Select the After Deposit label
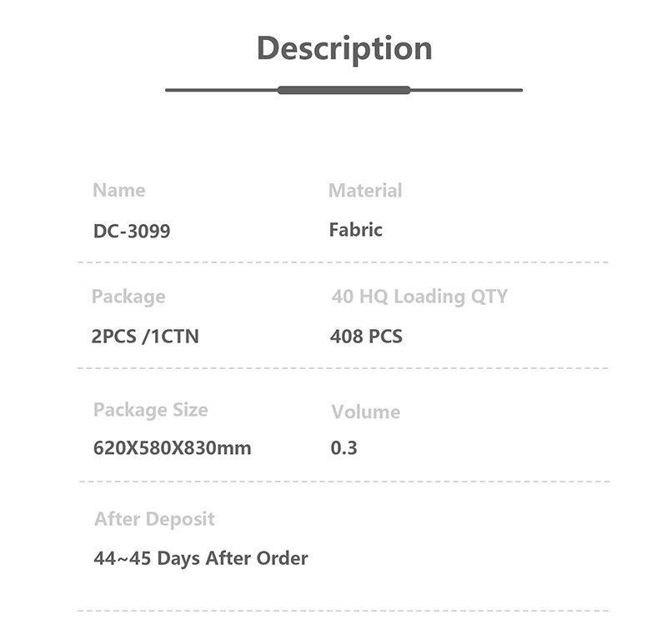Screen dimensions: 667x644 point(154,519)
